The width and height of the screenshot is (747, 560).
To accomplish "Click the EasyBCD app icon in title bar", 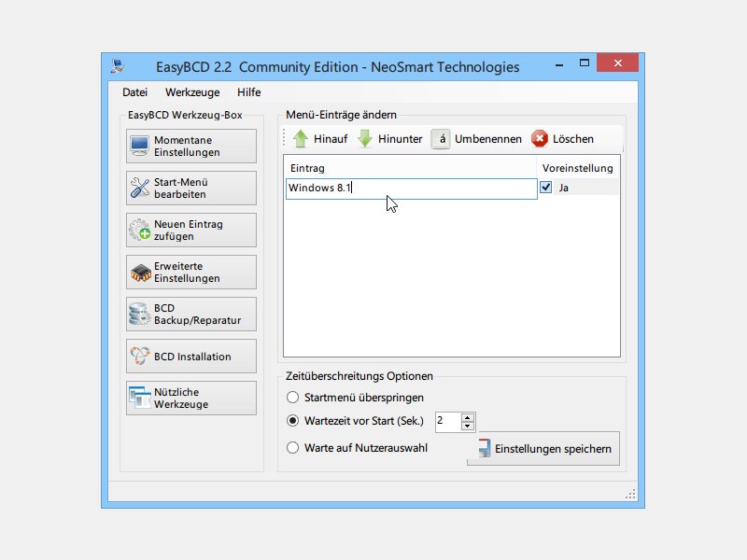I will [x=118, y=66].
